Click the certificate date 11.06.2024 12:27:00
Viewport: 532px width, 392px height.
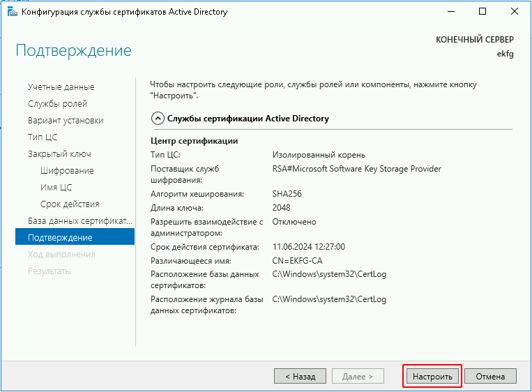pos(308,247)
